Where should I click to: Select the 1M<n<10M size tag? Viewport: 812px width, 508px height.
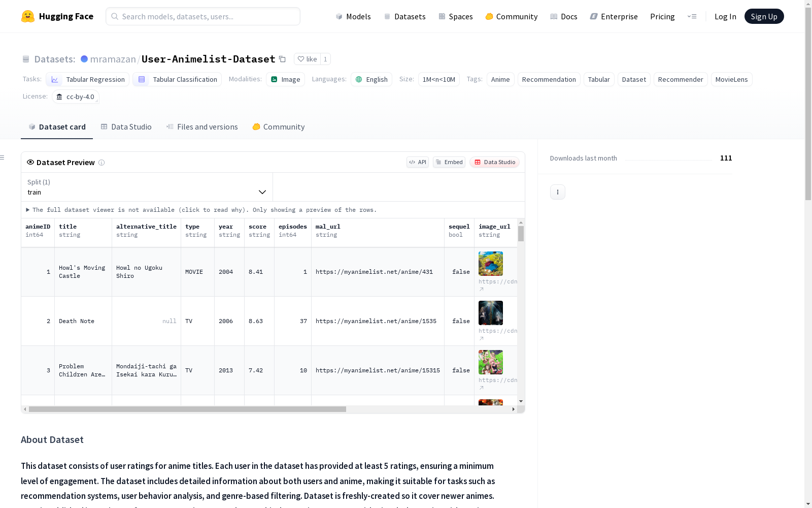(439, 79)
